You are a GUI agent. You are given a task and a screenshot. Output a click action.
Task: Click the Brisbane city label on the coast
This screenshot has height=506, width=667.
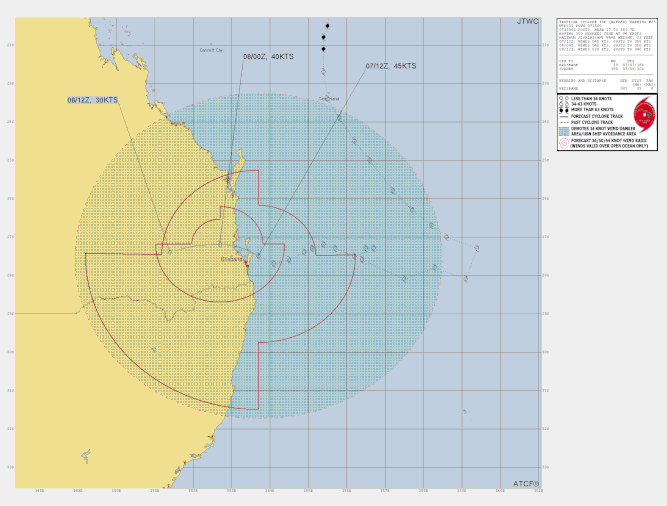coord(232,259)
